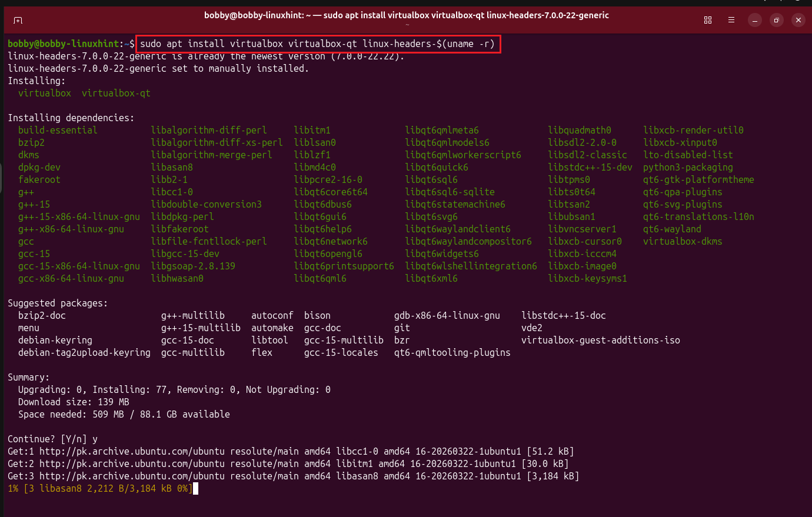Viewport: 812px width, 517px height.
Task: Click the Suggested packages heading
Action: 58,303
